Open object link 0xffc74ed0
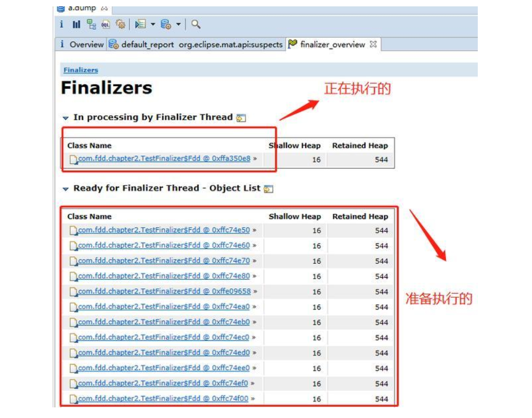Viewport: 532px width, 418px height. (164, 353)
